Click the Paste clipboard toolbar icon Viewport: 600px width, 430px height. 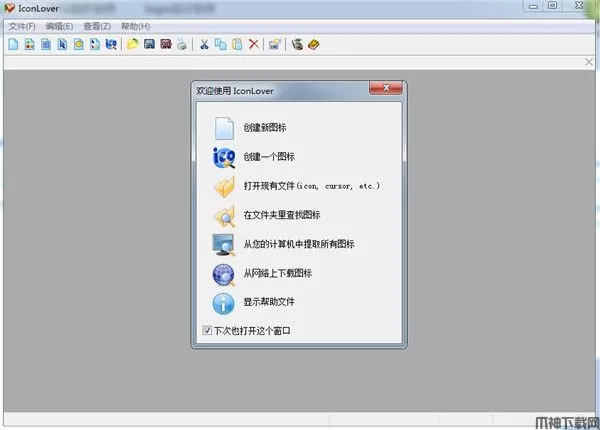[236, 44]
